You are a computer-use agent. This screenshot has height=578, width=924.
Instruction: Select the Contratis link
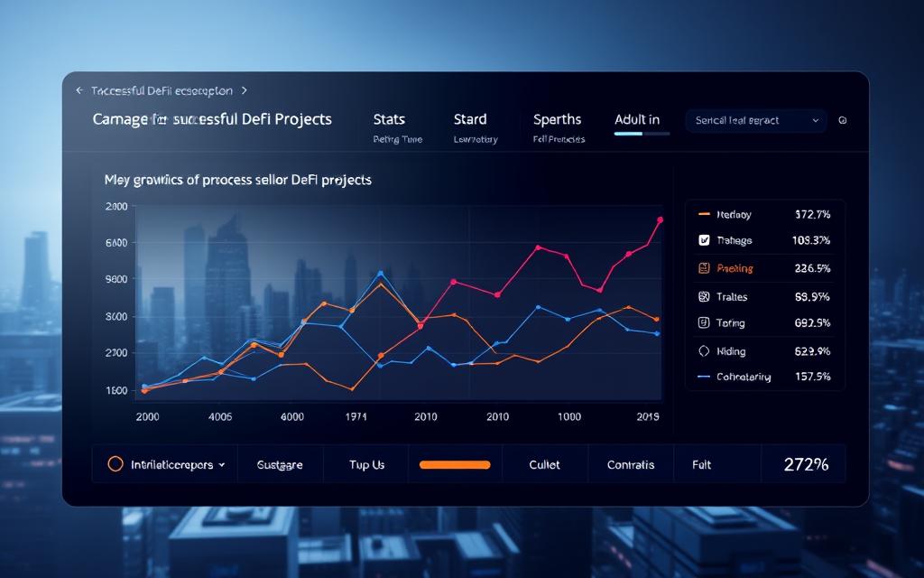[630, 463]
